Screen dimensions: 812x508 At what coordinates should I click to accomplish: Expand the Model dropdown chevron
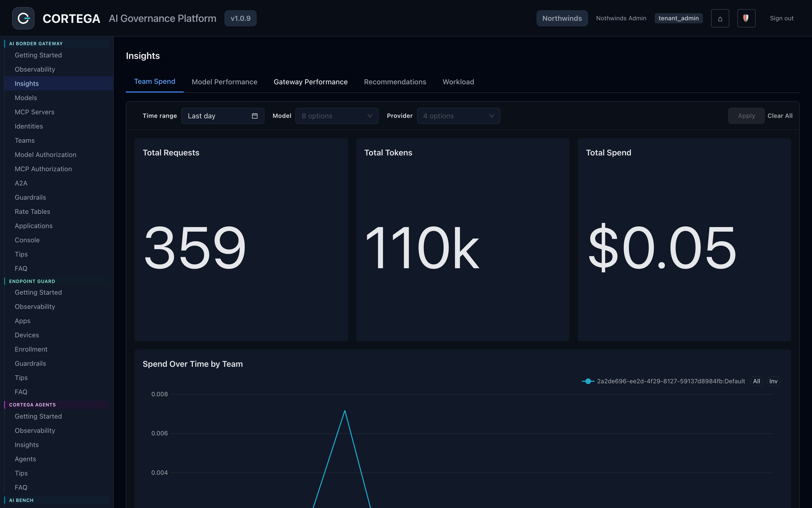point(370,116)
